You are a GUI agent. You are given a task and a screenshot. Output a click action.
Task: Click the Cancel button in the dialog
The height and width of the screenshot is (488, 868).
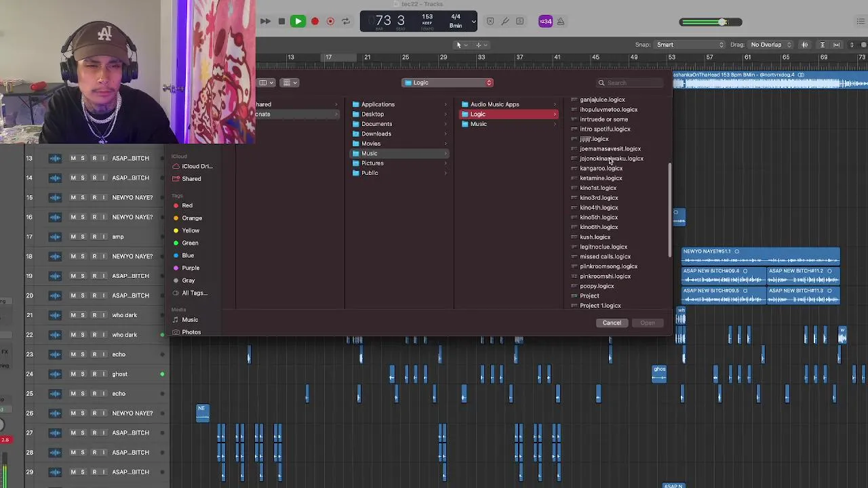coord(612,323)
